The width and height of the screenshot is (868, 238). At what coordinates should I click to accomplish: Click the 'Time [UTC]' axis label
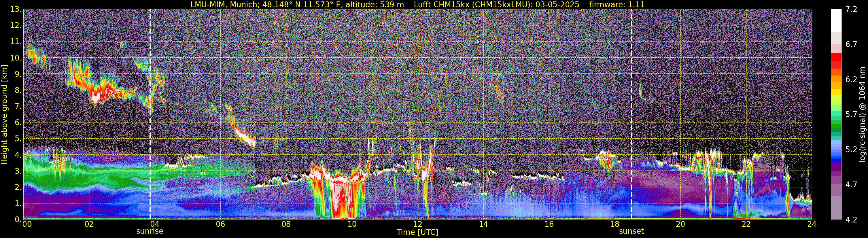[x=417, y=232]
